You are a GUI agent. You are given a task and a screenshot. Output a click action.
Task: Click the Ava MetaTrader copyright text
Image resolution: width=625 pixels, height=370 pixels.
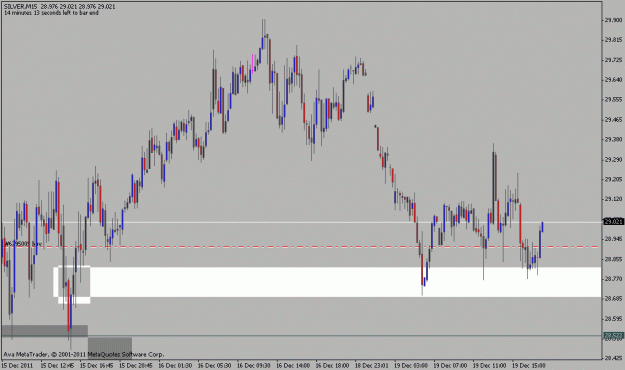tap(84, 354)
